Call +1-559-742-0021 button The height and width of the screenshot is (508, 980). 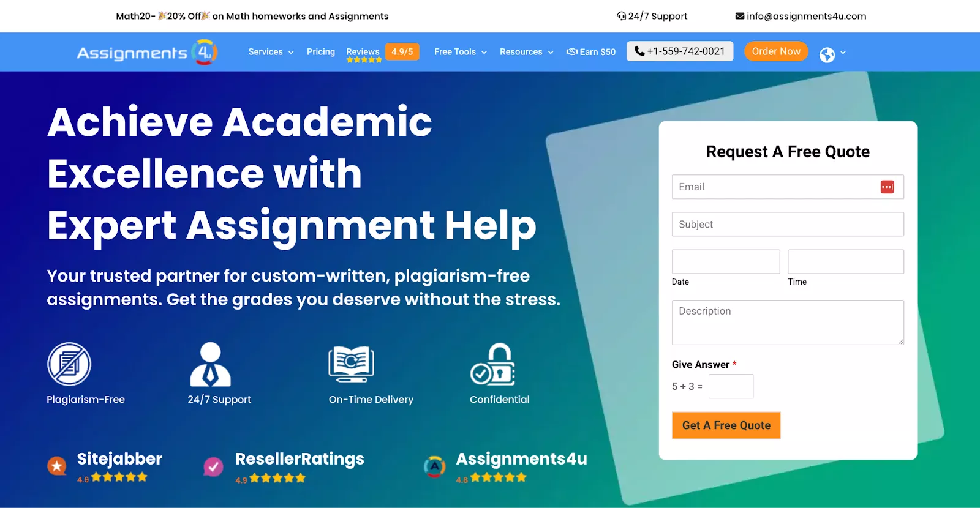[680, 51]
